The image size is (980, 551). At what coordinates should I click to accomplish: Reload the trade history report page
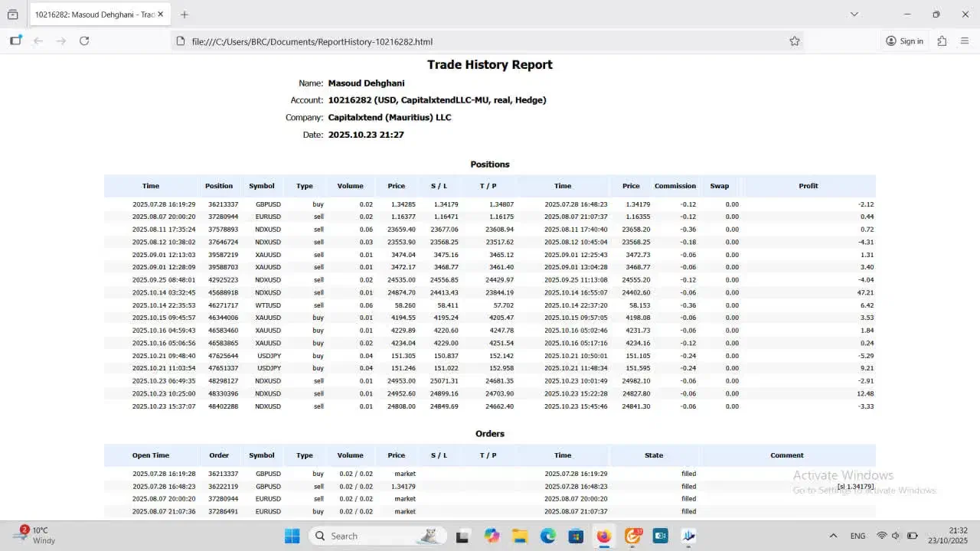point(84,41)
